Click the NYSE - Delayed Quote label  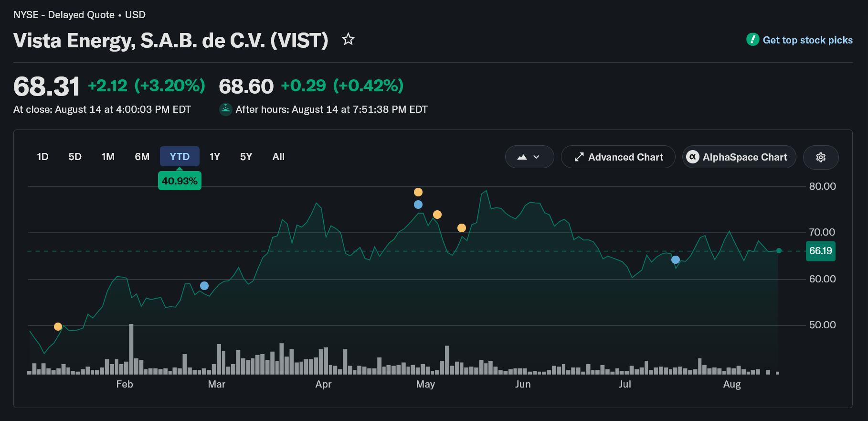[x=64, y=15]
